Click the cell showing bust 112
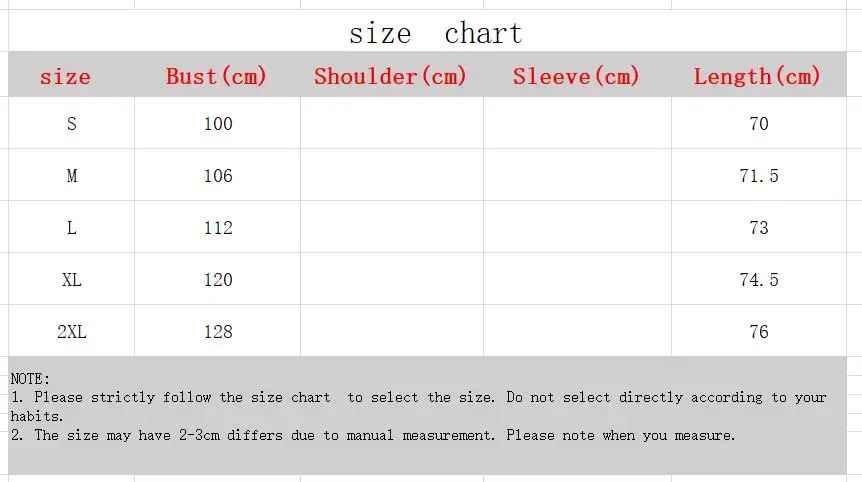The image size is (862, 482). (217, 228)
